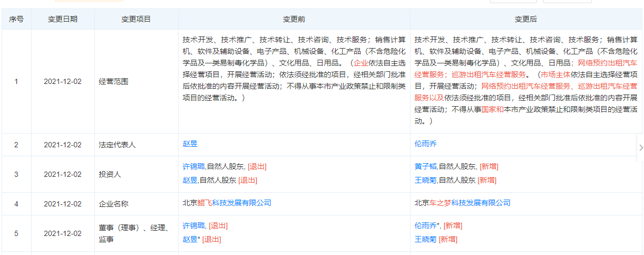Open 伦雨乔 in the 董事、经理、监事 row
Image resolution: width=644 pixels, height=255 pixels.
tap(426, 225)
